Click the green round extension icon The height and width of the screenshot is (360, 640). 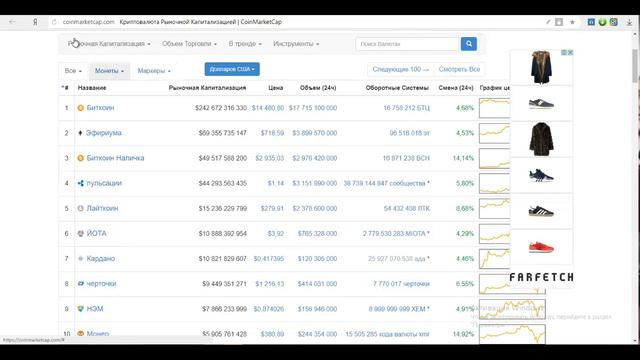point(602,22)
